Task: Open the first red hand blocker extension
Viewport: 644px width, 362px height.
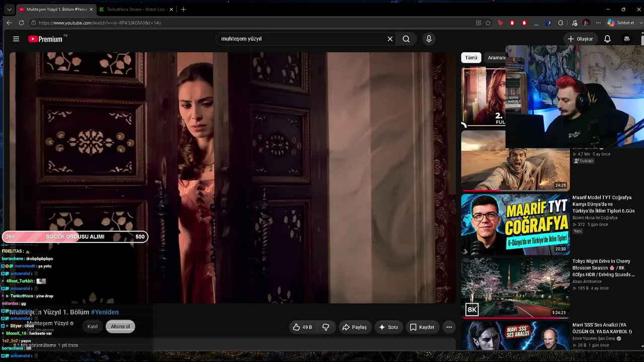Action: [512, 23]
